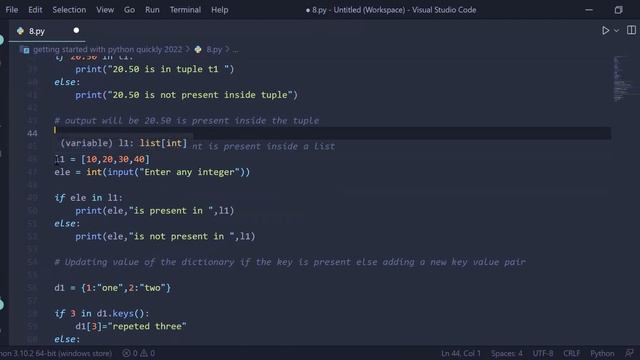The height and width of the screenshot is (360, 640).
Task: Select encoding 'UTF-8' in status bar
Action: point(543,353)
